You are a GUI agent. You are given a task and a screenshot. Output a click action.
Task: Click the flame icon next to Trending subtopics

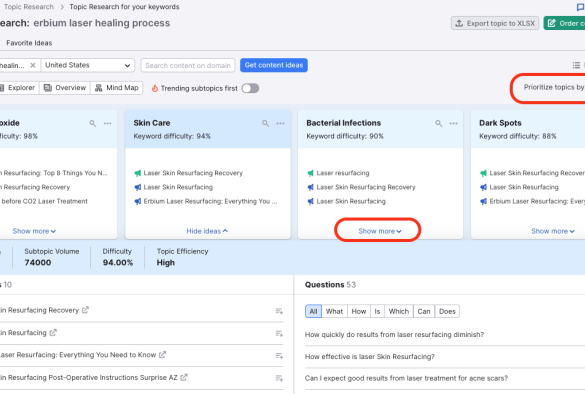pos(154,88)
